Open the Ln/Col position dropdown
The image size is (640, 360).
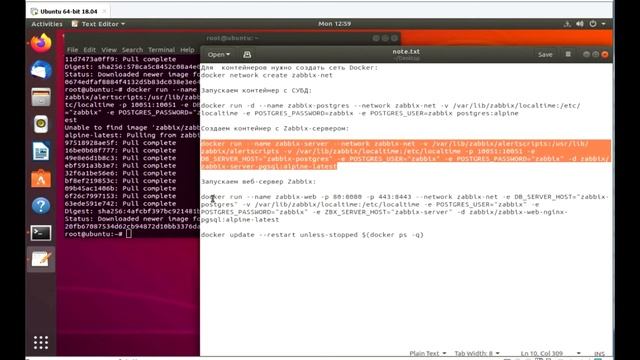550,353
